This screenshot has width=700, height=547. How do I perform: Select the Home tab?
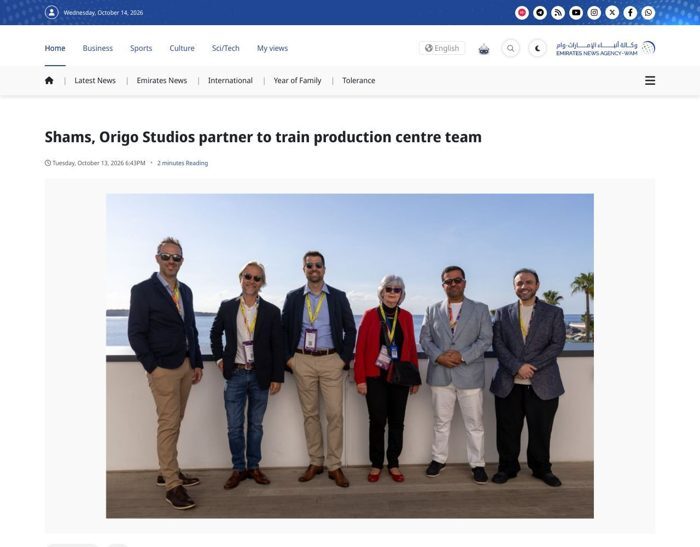tap(55, 48)
